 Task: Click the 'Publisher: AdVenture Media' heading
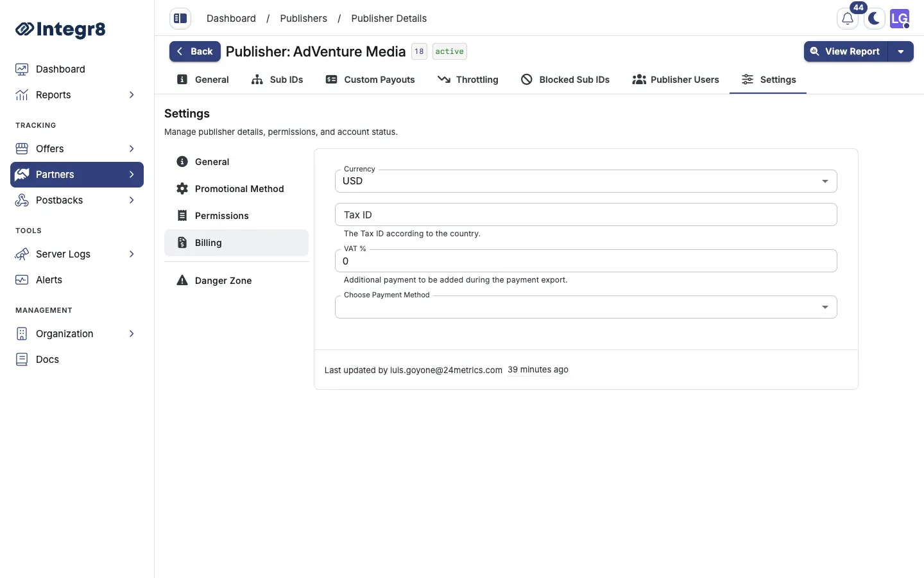(x=316, y=51)
